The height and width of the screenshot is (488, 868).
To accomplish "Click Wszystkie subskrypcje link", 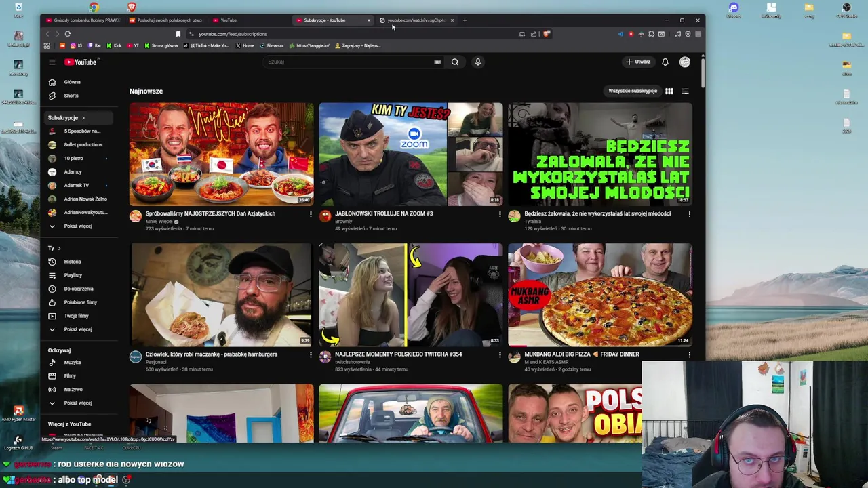I will (x=633, y=91).
